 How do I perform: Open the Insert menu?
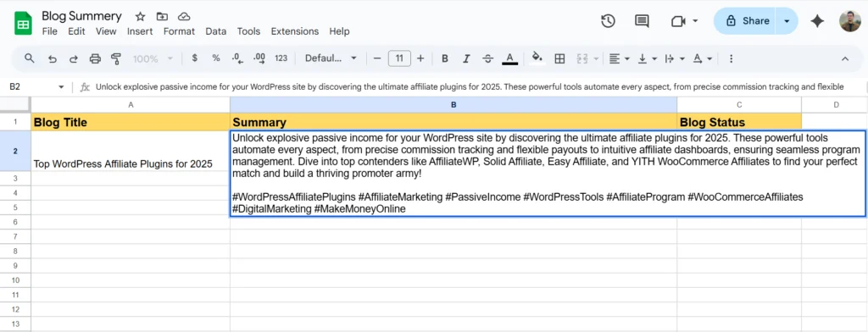click(x=140, y=31)
